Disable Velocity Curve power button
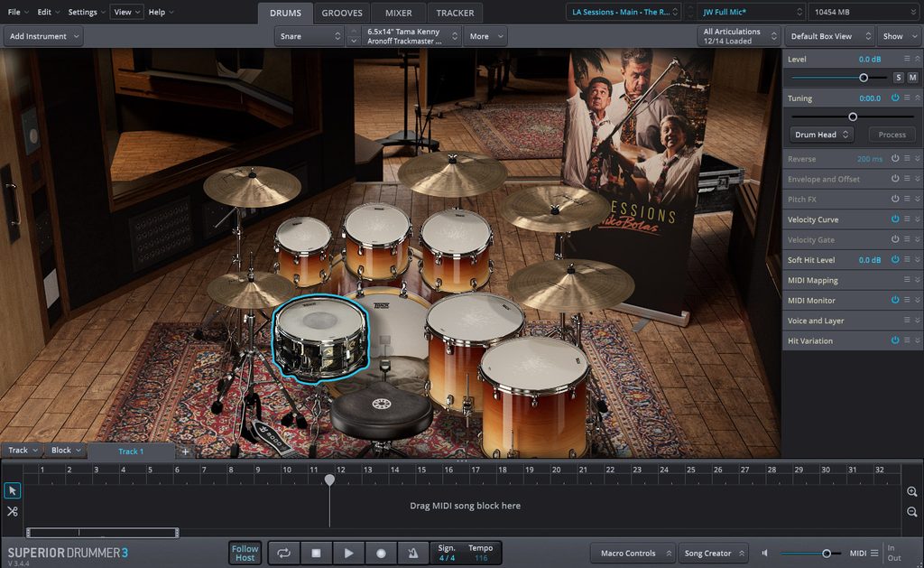 click(x=895, y=219)
